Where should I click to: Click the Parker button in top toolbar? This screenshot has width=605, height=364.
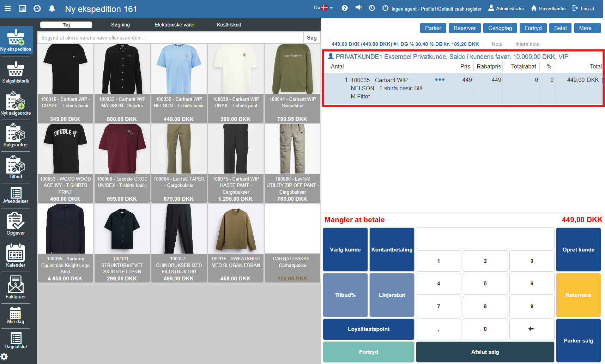pyautogui.click(x=433, y=28)
